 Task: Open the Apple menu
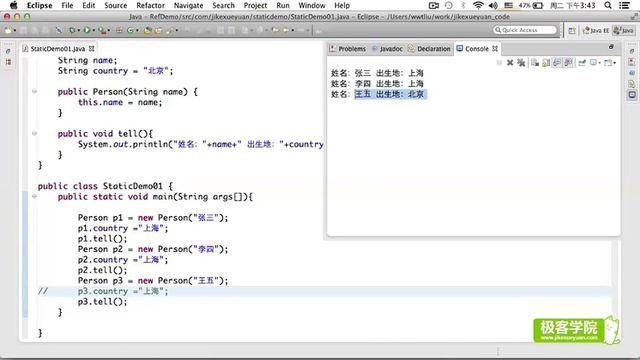13,5
